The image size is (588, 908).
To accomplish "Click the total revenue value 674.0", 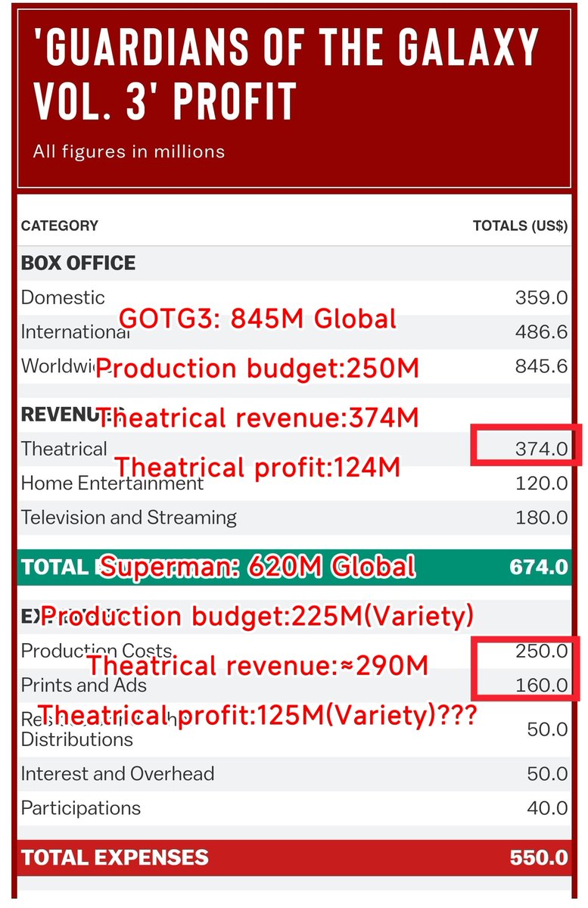I will (x=539, y=567).
